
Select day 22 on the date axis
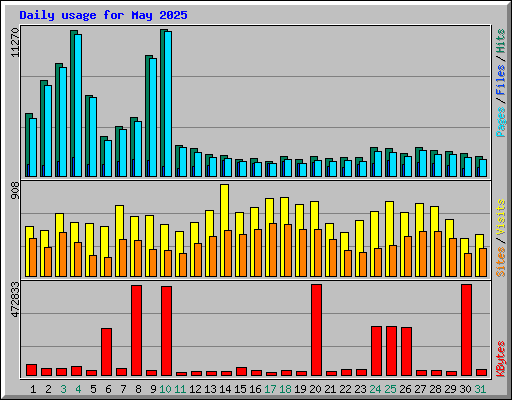(346, 389)
